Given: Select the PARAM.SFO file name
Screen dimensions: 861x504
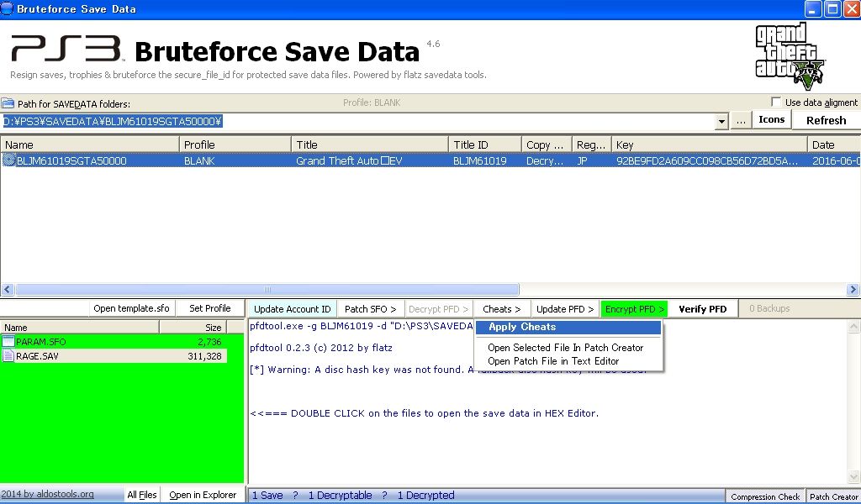Looking at the screenshot, I should coord(40,342).
